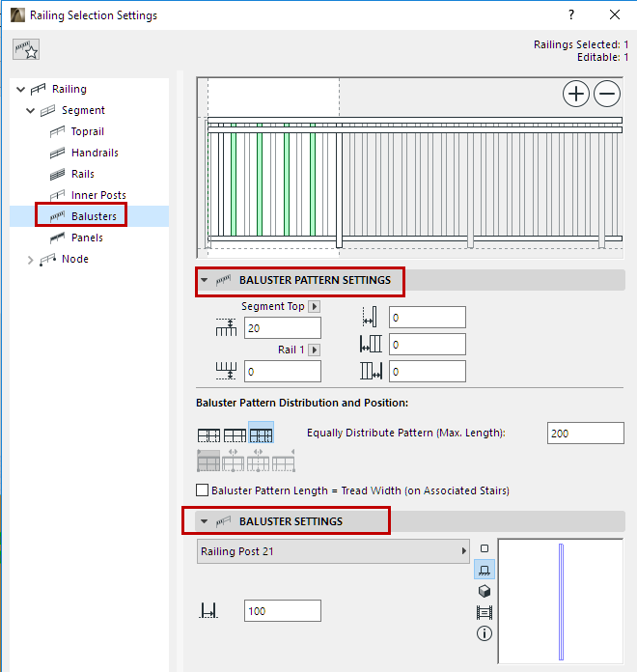Zoom in the railing preview

pyautogui.click(x=576, y=94)
